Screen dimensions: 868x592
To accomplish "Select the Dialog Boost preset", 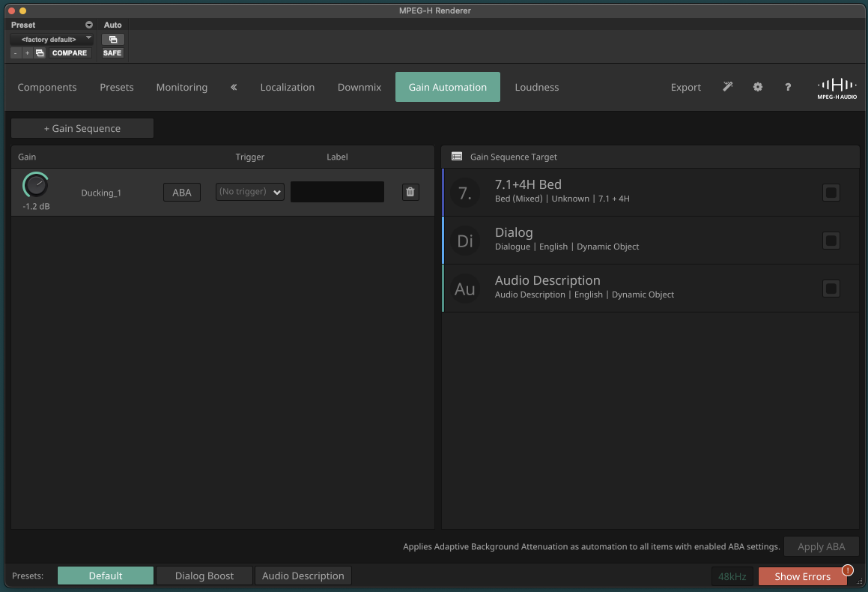I will tap(204, 576).
